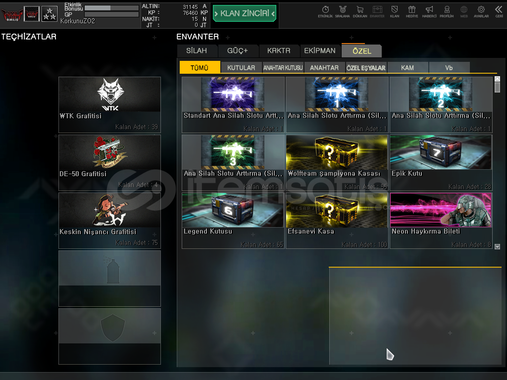The height and width of the screenshot is (380, 507).
Task: Click the inventory scrollbar down arrow
Action: pyautogui.click(x=497, y=246)
